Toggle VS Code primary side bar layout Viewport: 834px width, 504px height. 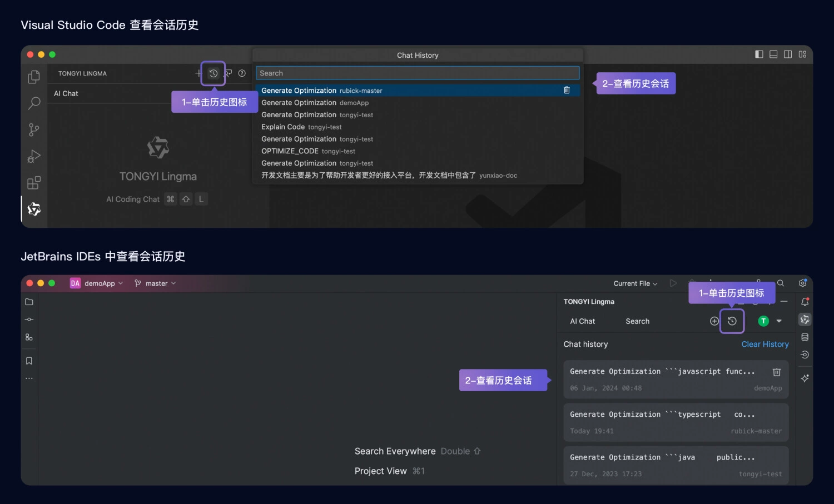(759, 54)
